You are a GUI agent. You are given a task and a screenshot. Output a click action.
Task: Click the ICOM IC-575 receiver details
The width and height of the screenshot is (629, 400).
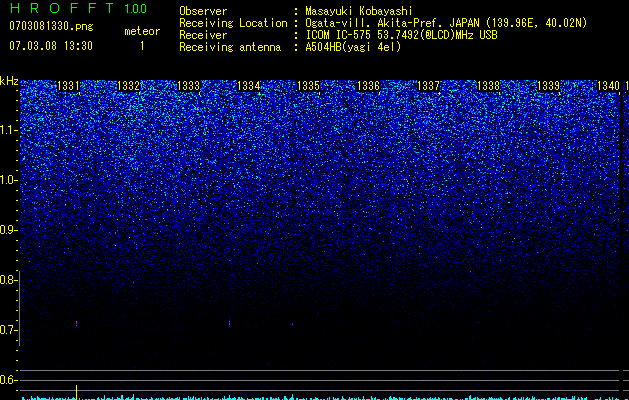click(x=401, y=35)
